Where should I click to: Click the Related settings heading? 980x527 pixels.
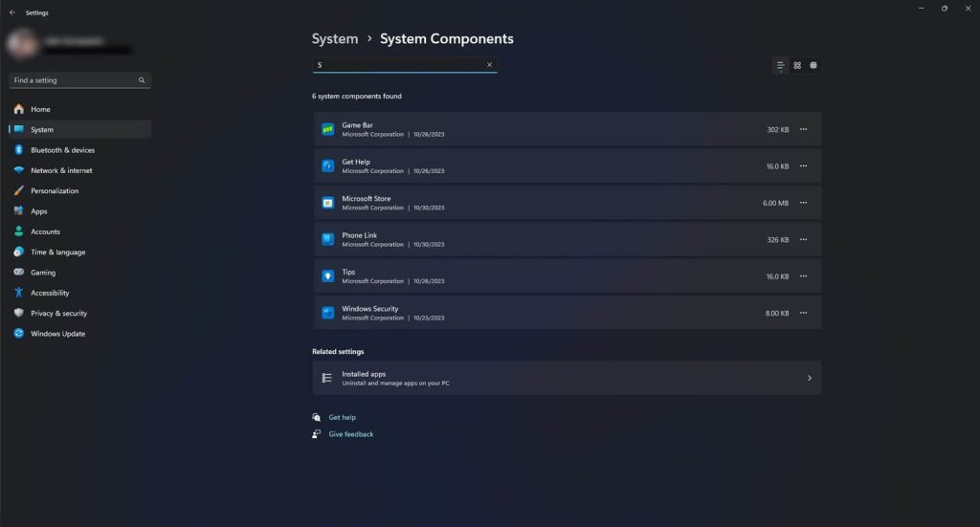click(338, 352)
